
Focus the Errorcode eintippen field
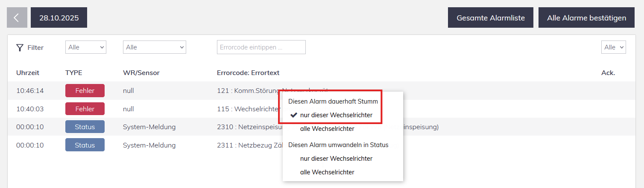tap(261, 47)
